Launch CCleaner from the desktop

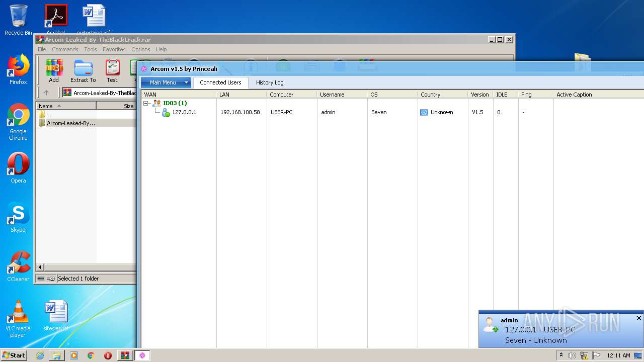tap(18, 266)
